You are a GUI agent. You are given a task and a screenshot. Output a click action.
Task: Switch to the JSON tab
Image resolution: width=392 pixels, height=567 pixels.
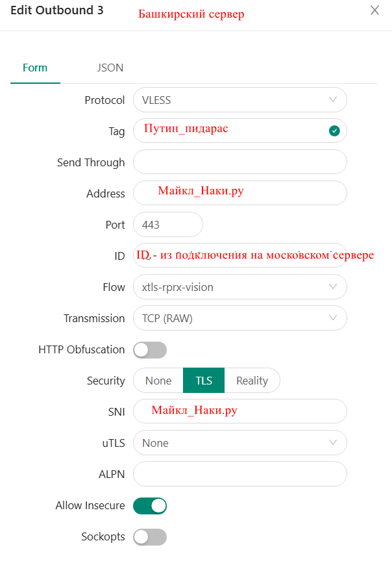[x=110, y=68]
